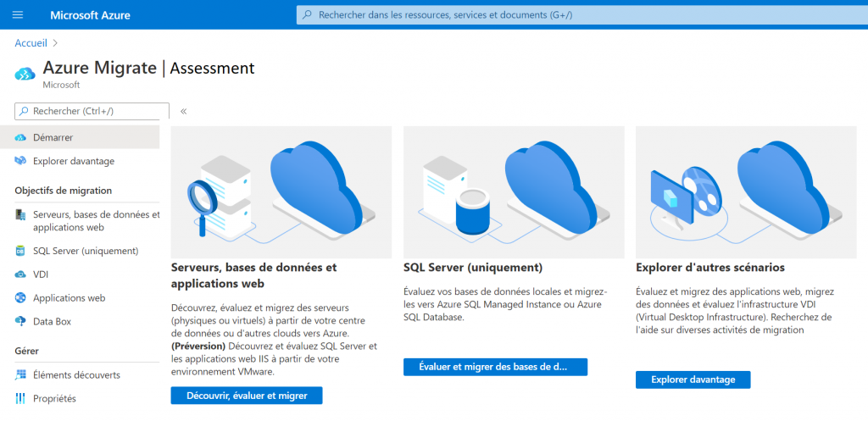Click the SQL Server (uniquement) sidebar icon
Viewport: 868px width, 421px height.
(20, 251)
